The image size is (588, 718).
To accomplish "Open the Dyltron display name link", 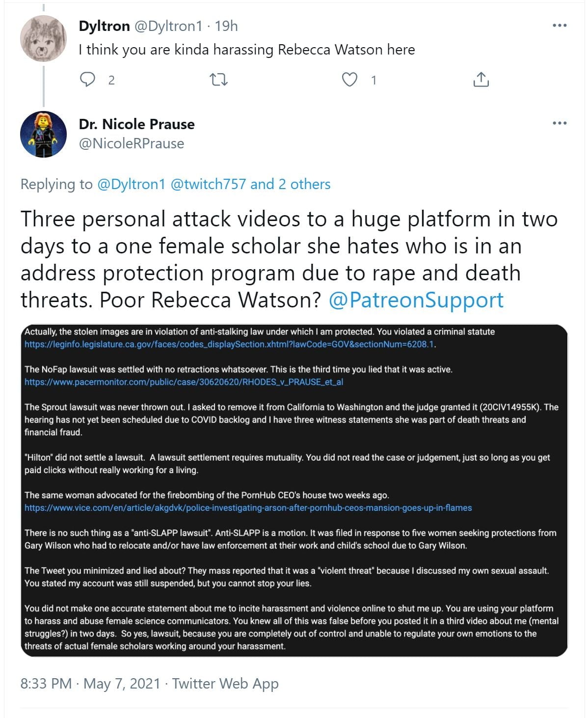I will pyautogui.click(x=104, y=26).
